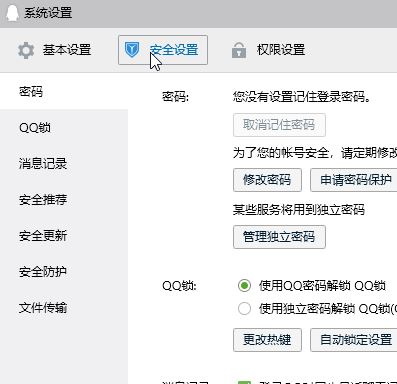Open 安全更新 in the left sidebar
Image resolution: width=397 pixels, height=384 pixels.
pos(64,235)
